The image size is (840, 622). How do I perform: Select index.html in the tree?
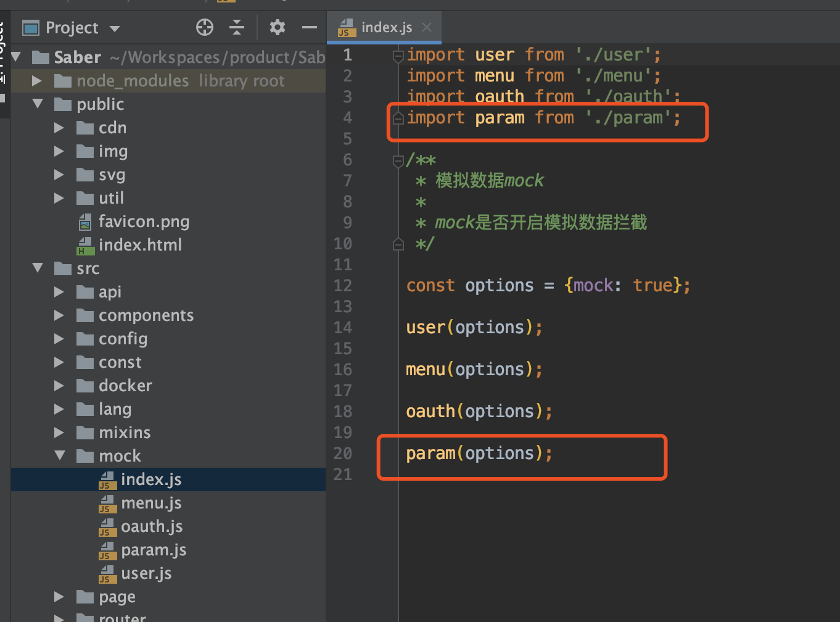168,245
